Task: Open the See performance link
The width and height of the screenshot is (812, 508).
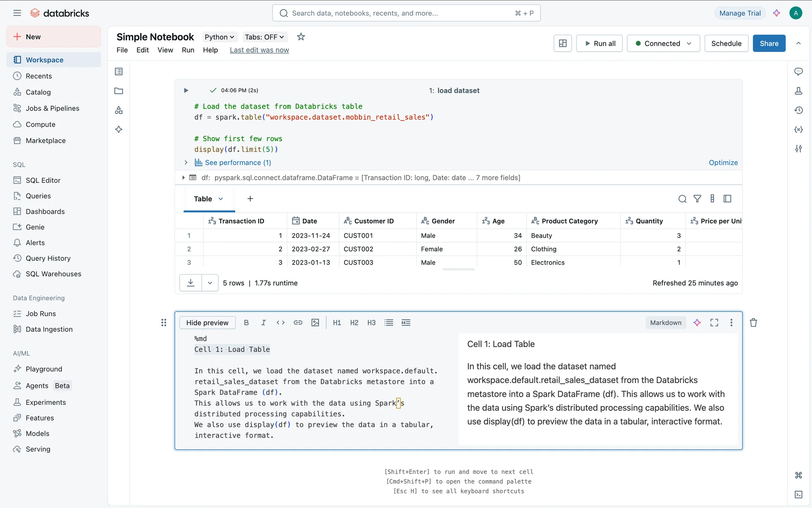Action: [x=238, y=163]
